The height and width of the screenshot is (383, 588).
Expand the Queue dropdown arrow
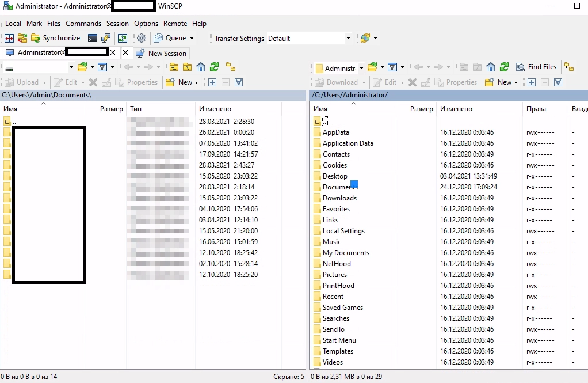(x=192, y=39)
